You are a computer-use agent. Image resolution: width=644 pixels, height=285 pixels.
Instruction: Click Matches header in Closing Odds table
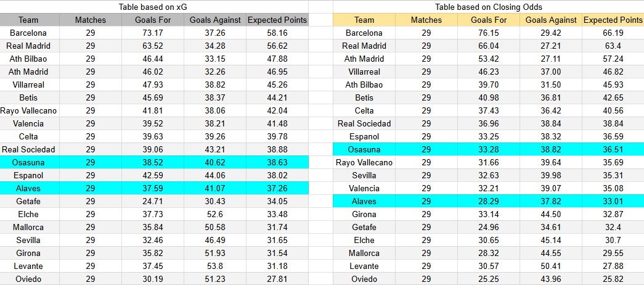[x=426, y=20]
